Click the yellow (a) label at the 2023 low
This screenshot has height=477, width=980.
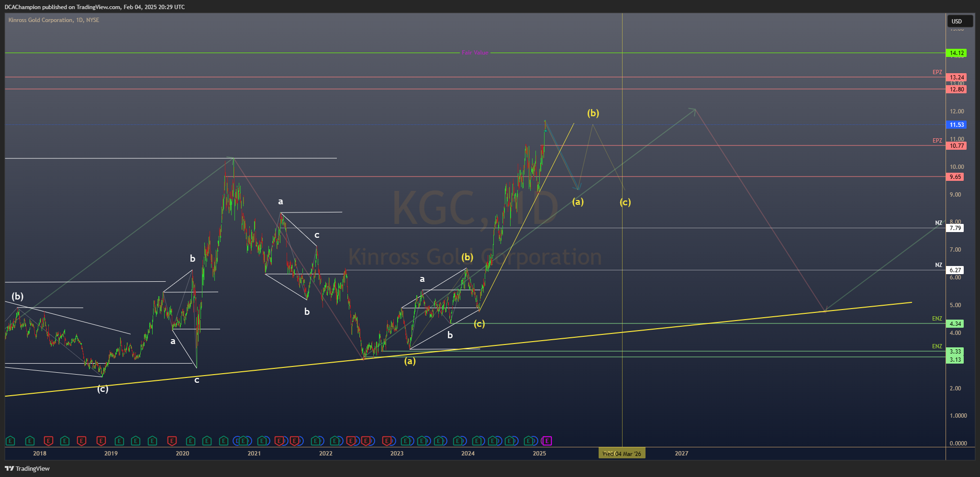[410, 361]
